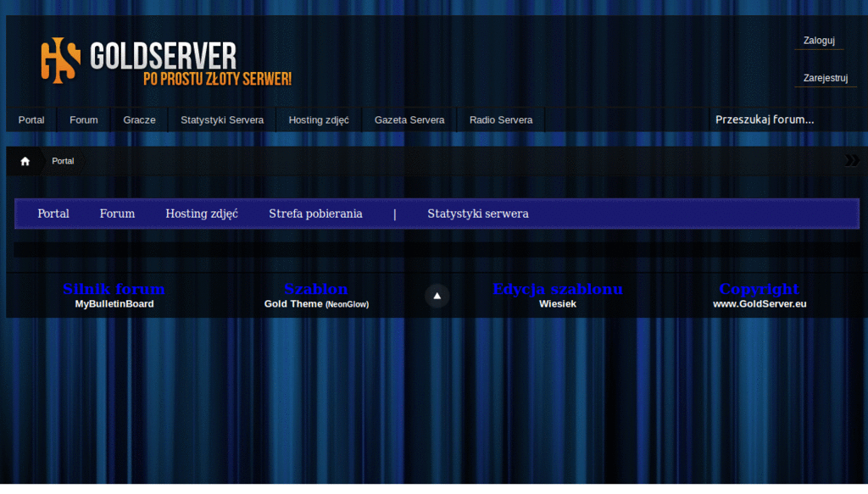Open Hosting zdjęć in top navigation
The height and width of the screenshot is (494, 868).
pyautogui.click(x=319, y=120)
